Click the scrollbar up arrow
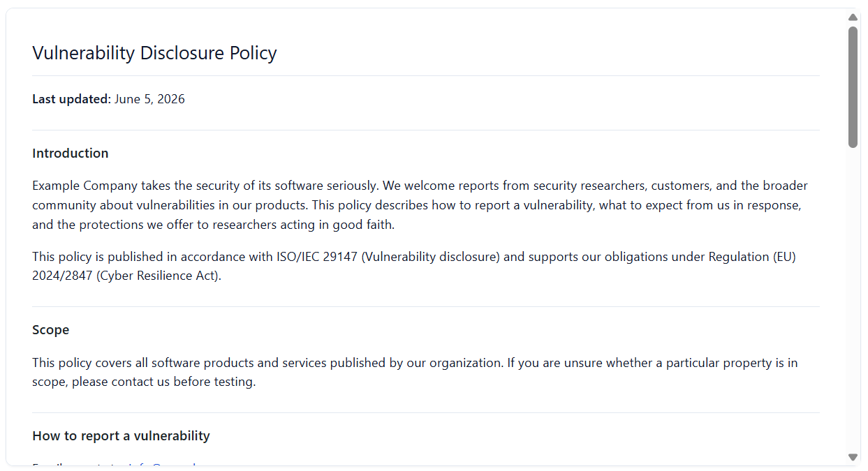This screenshot has height=471, width=868. [853, 17]
